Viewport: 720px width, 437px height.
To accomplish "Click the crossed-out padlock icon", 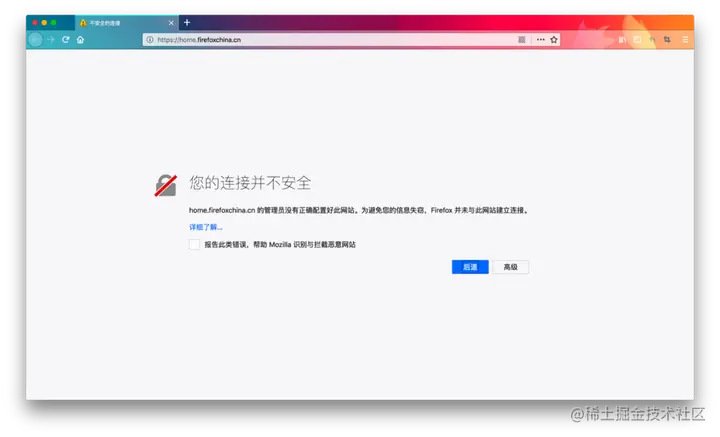I will click(166, 185).
